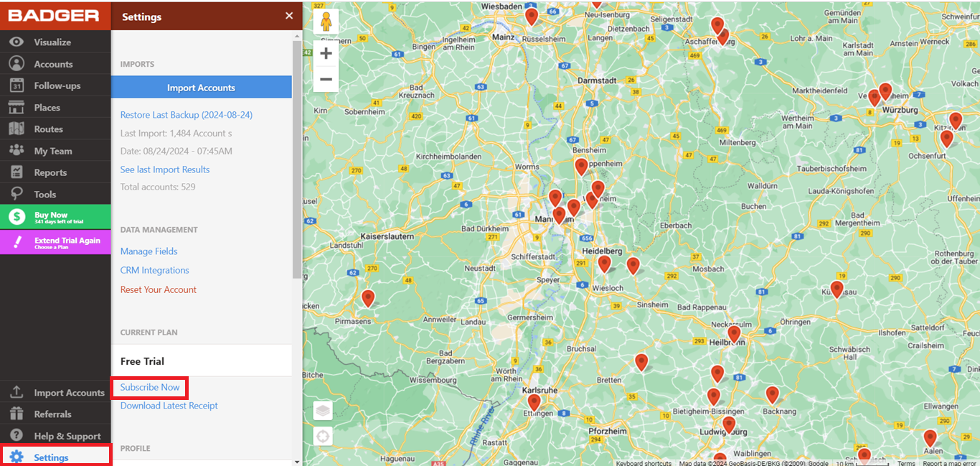Image resolution: width=980 pixels, height=466 pixels.
Task: Open the map layers button
Action: point(323,411)
